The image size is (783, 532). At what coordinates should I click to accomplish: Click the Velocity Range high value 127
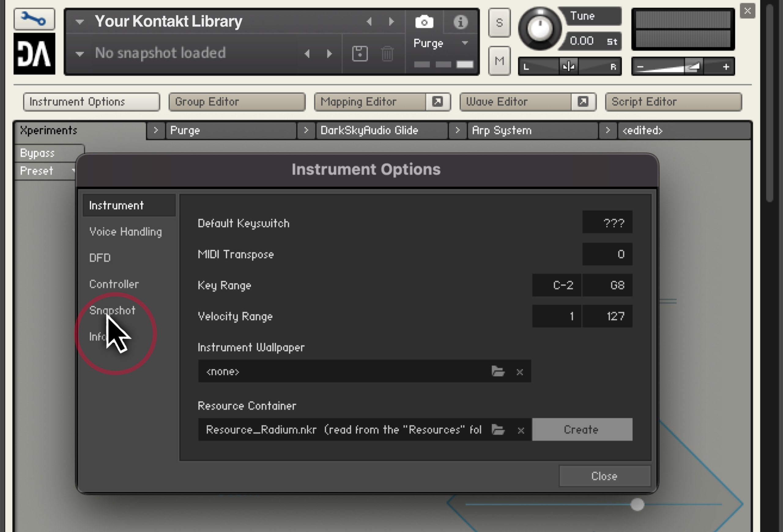607,316
